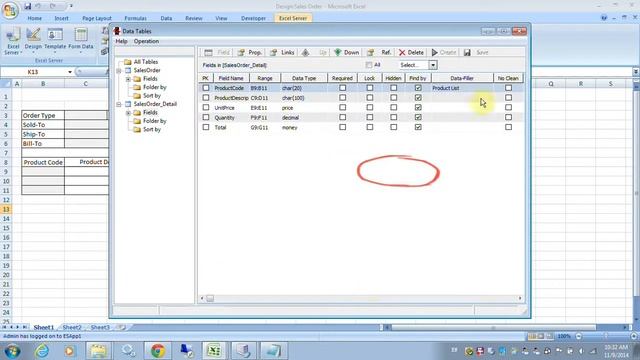
Task: Click Product List data-filler cell
Action: pyautogui.click(x=462, y=88)
